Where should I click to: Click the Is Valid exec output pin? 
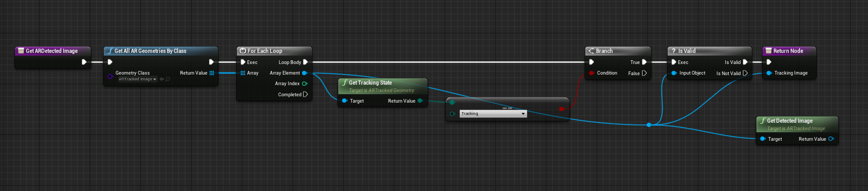[745, 62]
